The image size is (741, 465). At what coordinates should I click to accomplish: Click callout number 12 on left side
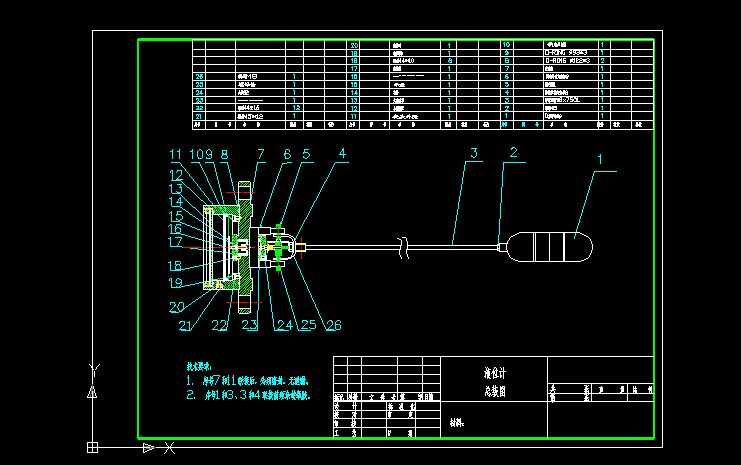(176, 175)
